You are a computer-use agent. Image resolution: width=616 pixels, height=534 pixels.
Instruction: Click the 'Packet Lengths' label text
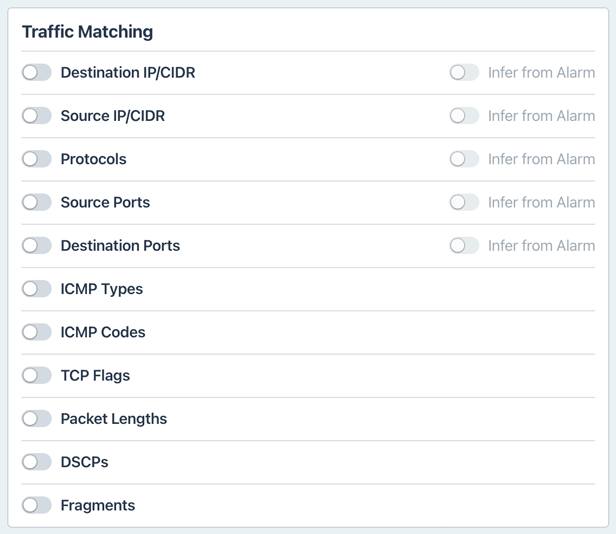[x=113, y=419]
